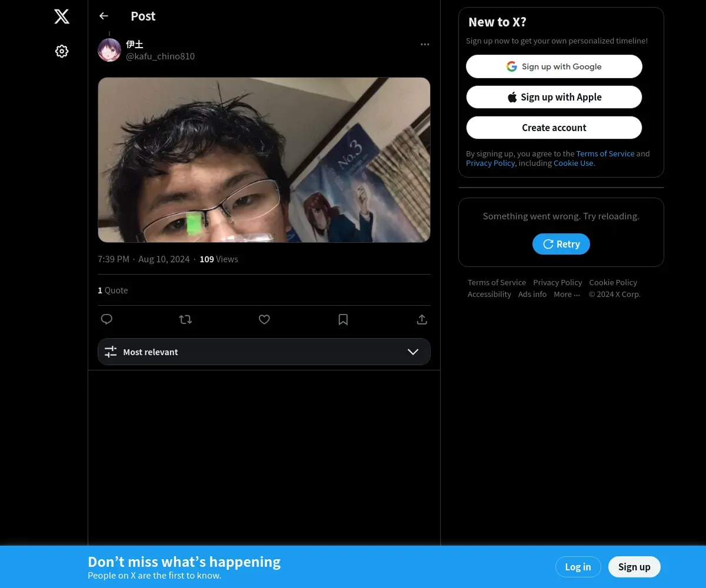Sign up with Apple
Image resolution: width=706 pixels, height=588 pixels.
tap(554, 97)
